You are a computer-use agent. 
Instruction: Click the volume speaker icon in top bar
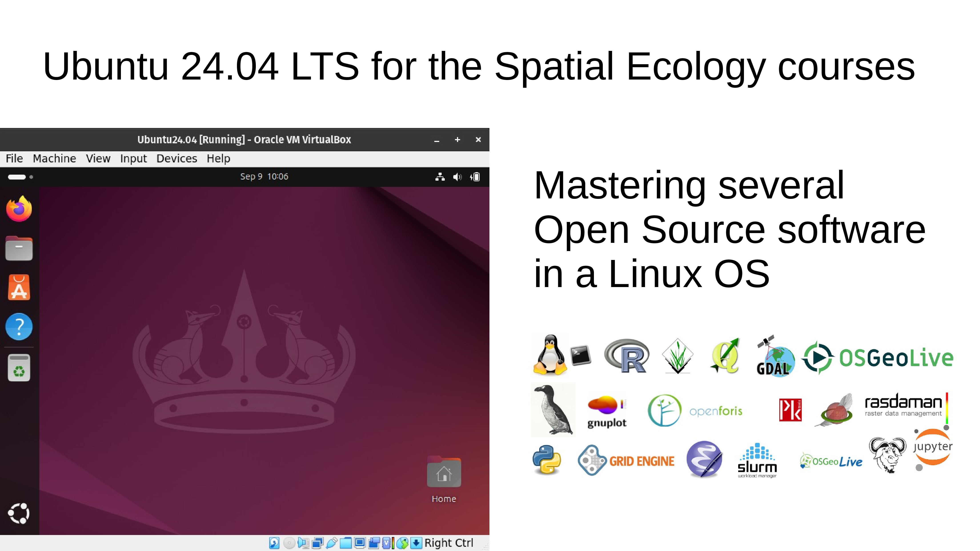(457, 177)
